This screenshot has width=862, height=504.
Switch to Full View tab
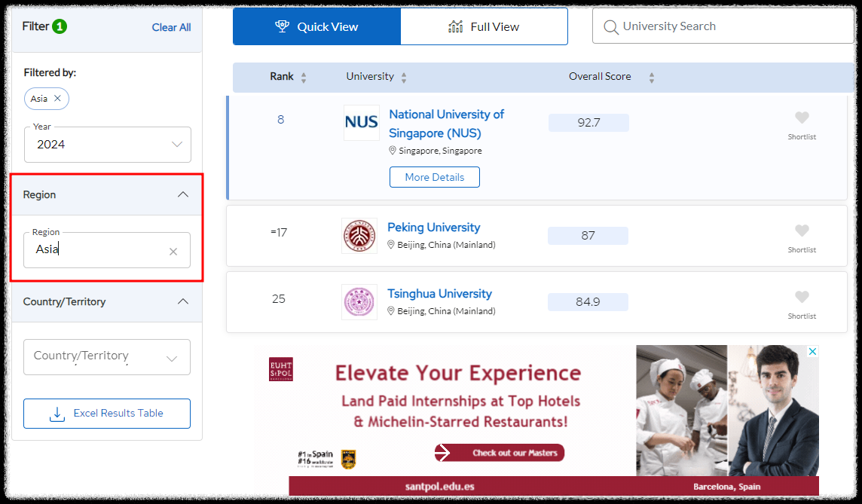(484, 26)
